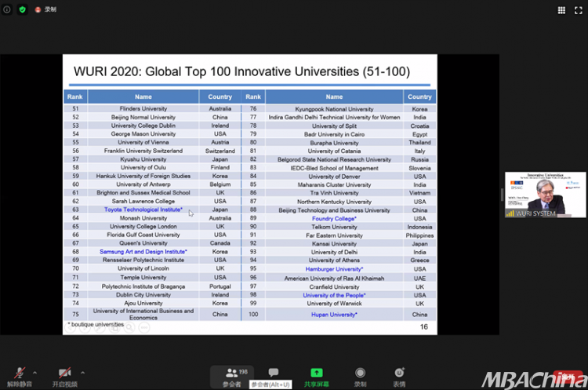Click the panel divider handle beside the thumbnail
This screenshot has height=390, width=588.
tap(502, 195)
